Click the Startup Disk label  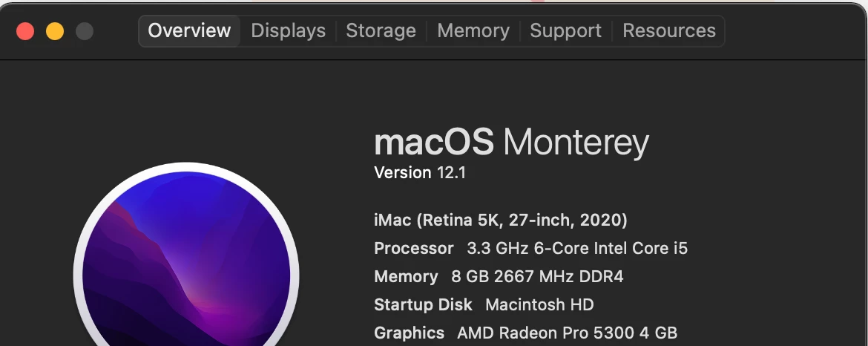pos(423,304)
